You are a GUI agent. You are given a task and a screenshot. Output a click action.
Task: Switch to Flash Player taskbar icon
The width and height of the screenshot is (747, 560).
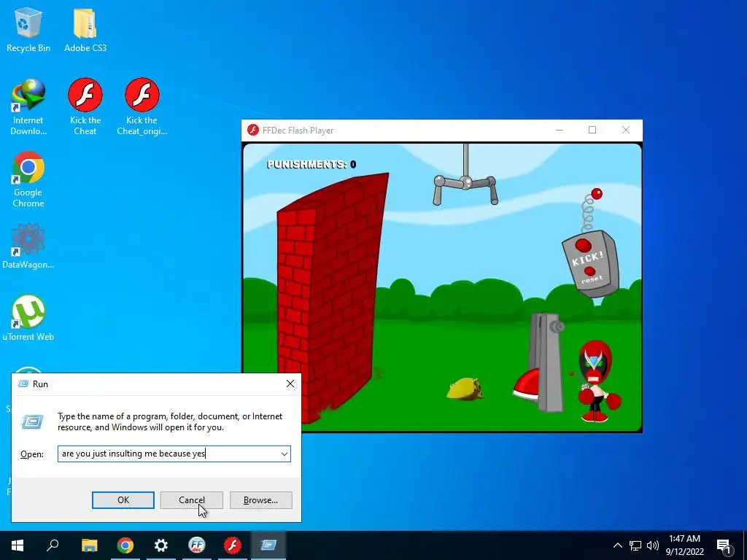[x=233, y=545]
